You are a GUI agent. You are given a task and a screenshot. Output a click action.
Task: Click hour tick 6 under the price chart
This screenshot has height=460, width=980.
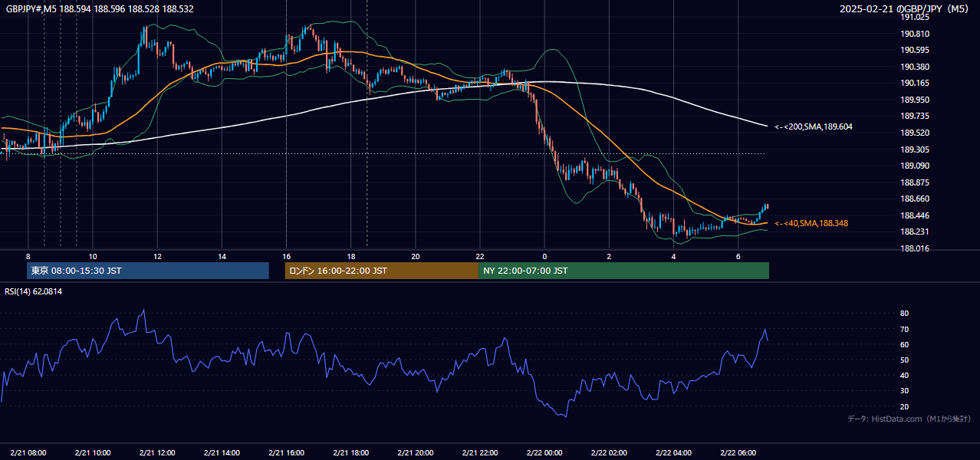tap(738, 256)
